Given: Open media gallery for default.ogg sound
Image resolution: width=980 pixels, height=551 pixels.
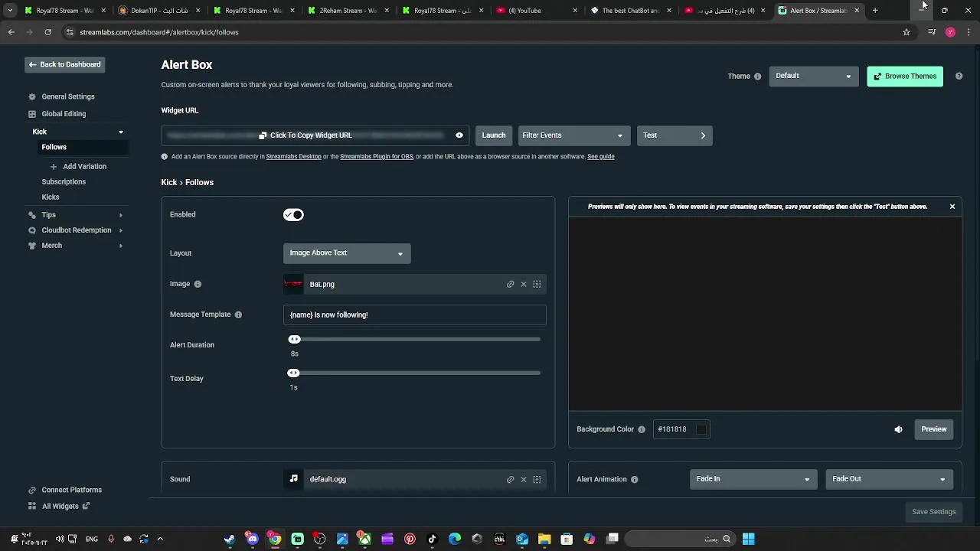Looking at the screenshot, I should (x=537, y=479).
